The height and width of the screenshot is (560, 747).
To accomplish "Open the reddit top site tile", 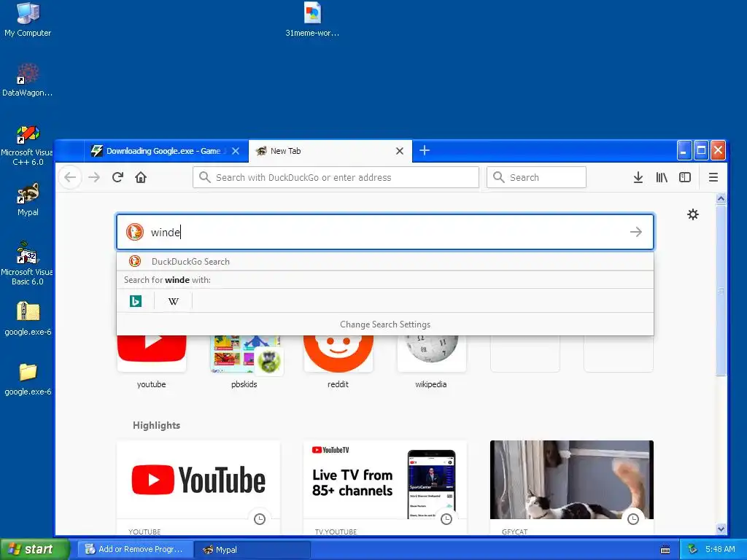I will tap(338, 362).
